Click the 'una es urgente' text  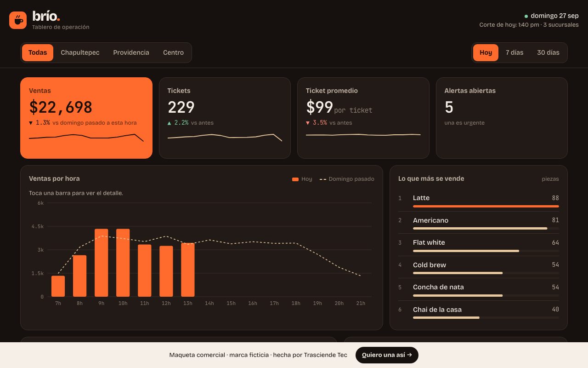pyautogui.click(x=464, y=123)
